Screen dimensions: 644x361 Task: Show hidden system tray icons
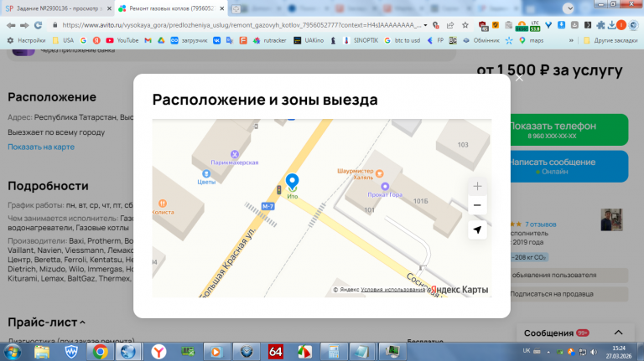click(x=548, y=352)
